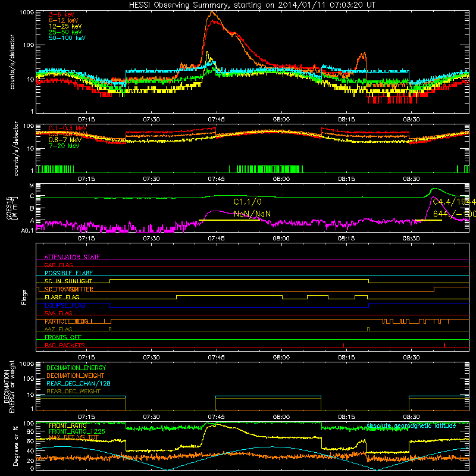Click the 0.1-0.3 MeV legend label
The image size is (476, 476).
68,128
